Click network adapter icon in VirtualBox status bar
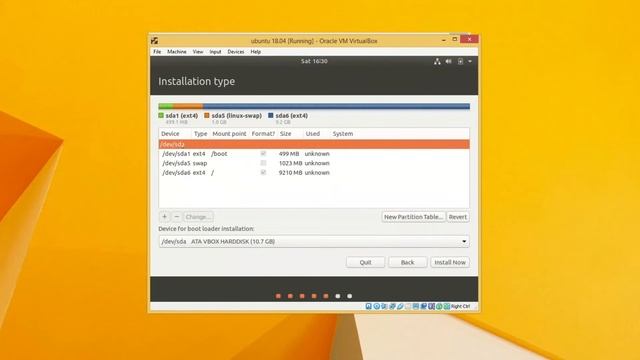 [392, 306]
